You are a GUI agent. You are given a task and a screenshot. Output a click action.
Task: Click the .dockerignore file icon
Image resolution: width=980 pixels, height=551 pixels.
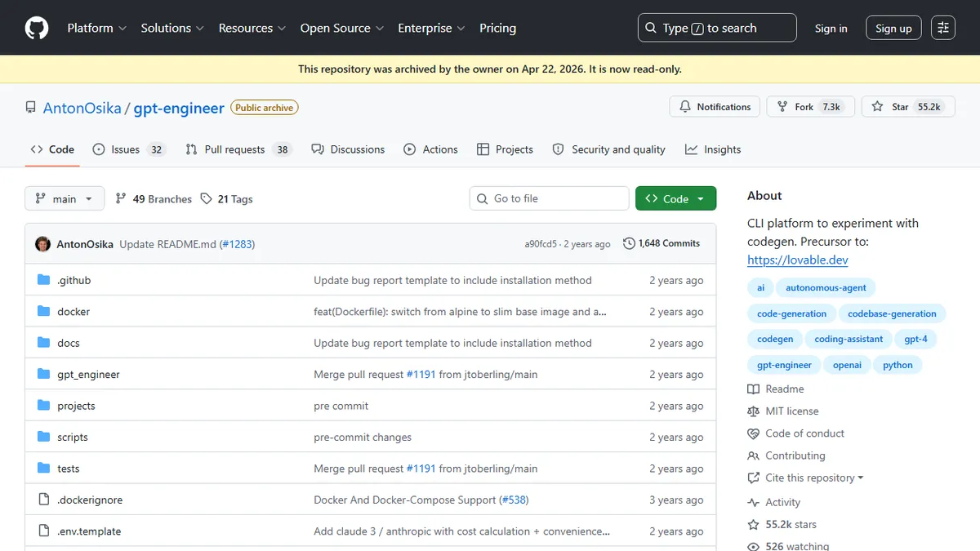(x=44, y=500)
